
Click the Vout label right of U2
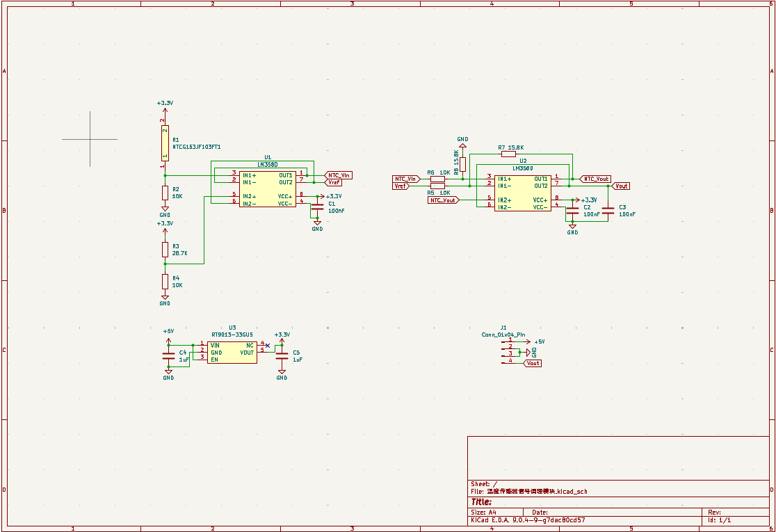pyautogui.click(x=620, y=186)
